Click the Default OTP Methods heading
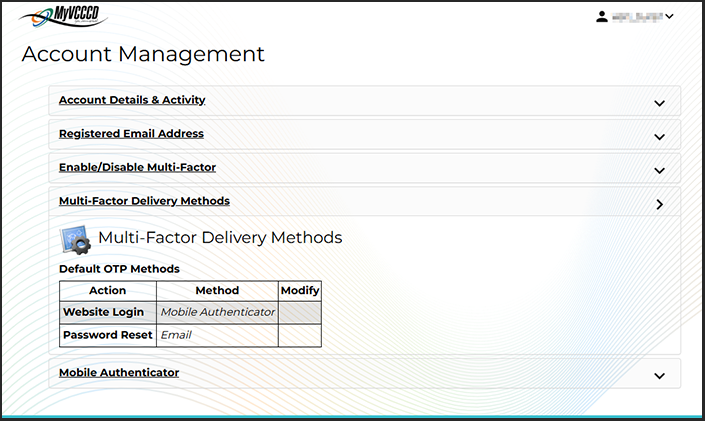Screen dimensions: 705x421 click(119, 269)
